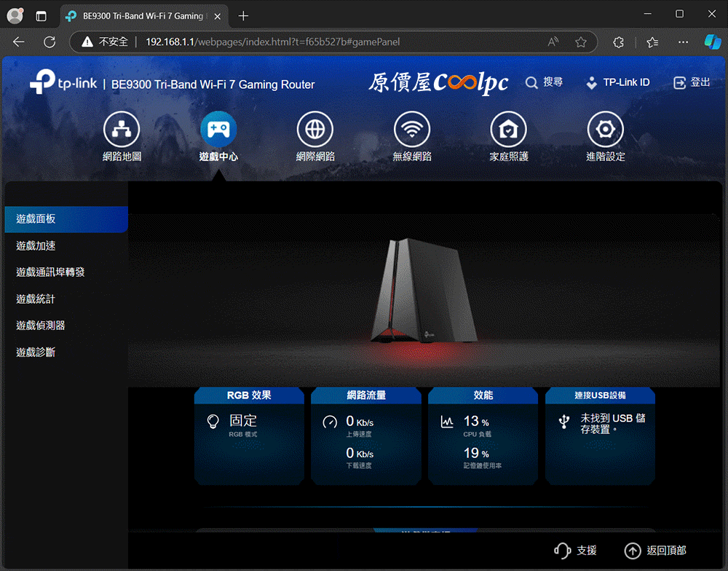Open the 家庭照護 home care icon

pyautogui.click(x=509, y=129)
